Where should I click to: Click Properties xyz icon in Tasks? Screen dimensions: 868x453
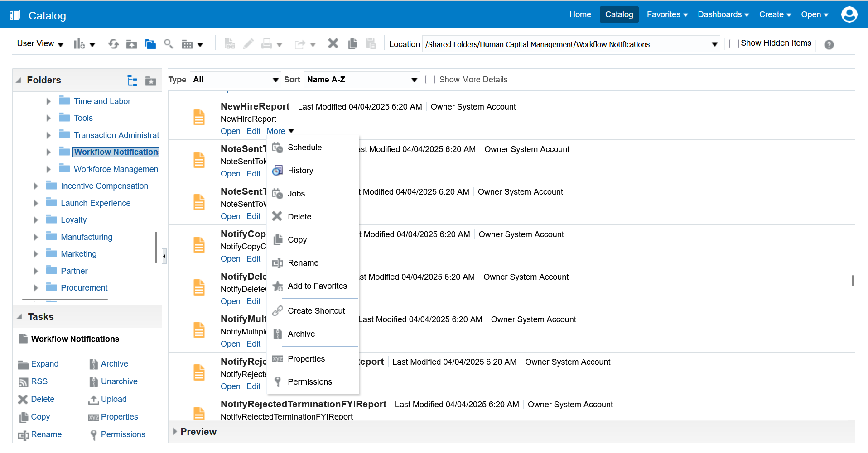tap(93, 417)
